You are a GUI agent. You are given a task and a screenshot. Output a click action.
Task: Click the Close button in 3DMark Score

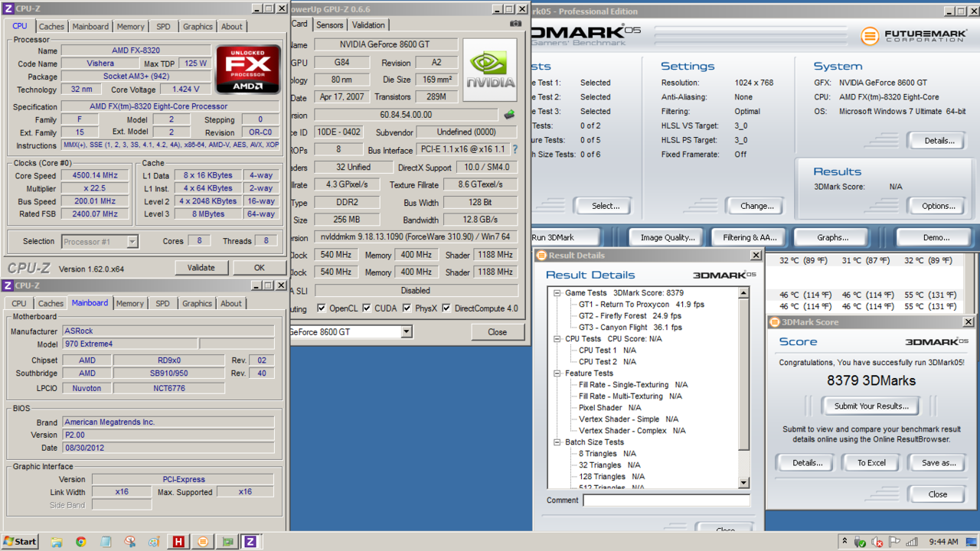[x=938, y=494]
